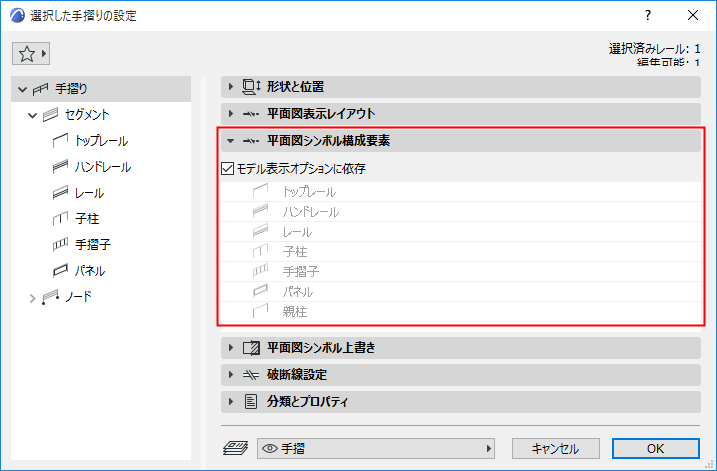The height and width of the screenshot is (471, 717).
Task: Click the greyed ハンドレール icon in symbol list
Action: point(260,211)
